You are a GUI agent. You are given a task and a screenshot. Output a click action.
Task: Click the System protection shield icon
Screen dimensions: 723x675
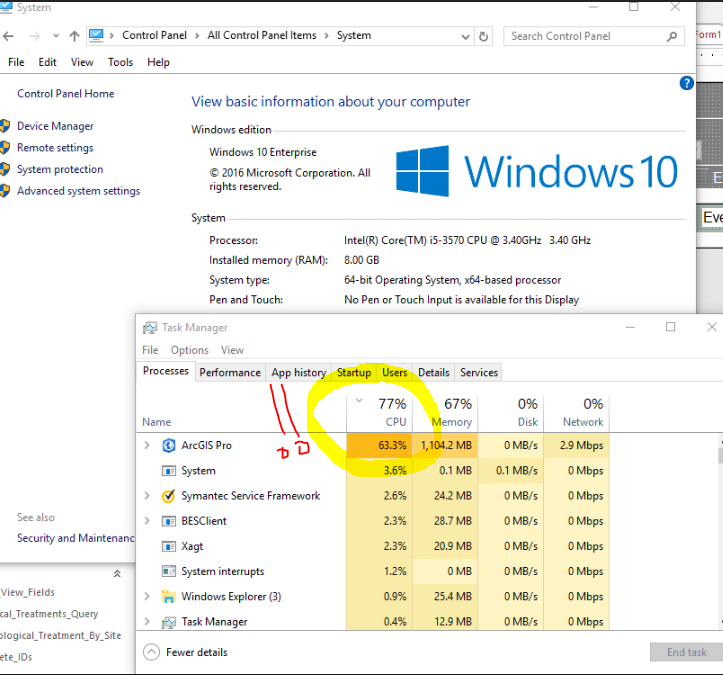click(5, 169)
